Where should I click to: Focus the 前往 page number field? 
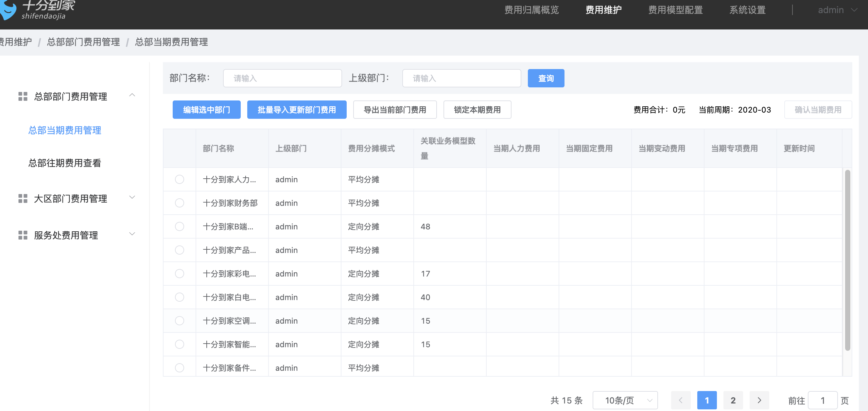point(823,400)
